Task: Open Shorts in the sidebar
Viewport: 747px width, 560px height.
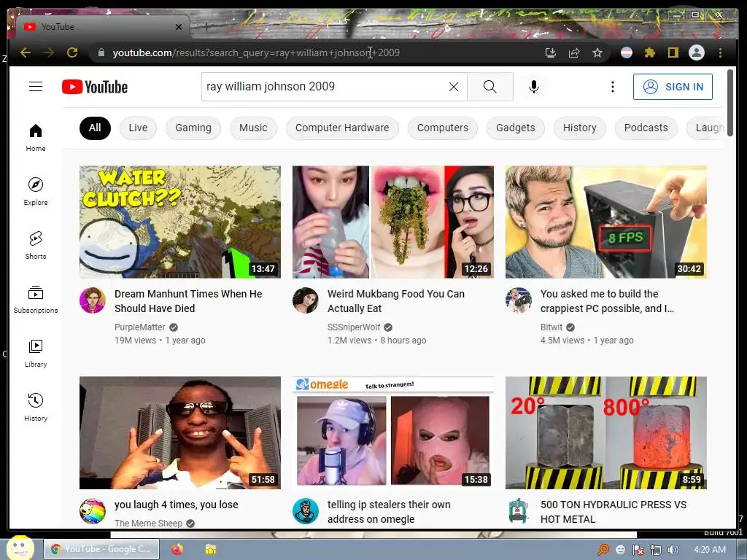Action: [x=36, y=245]
